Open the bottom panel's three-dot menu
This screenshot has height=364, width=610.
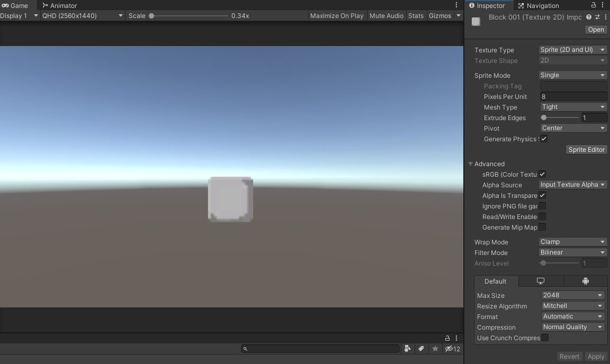[x=456, y=338]
